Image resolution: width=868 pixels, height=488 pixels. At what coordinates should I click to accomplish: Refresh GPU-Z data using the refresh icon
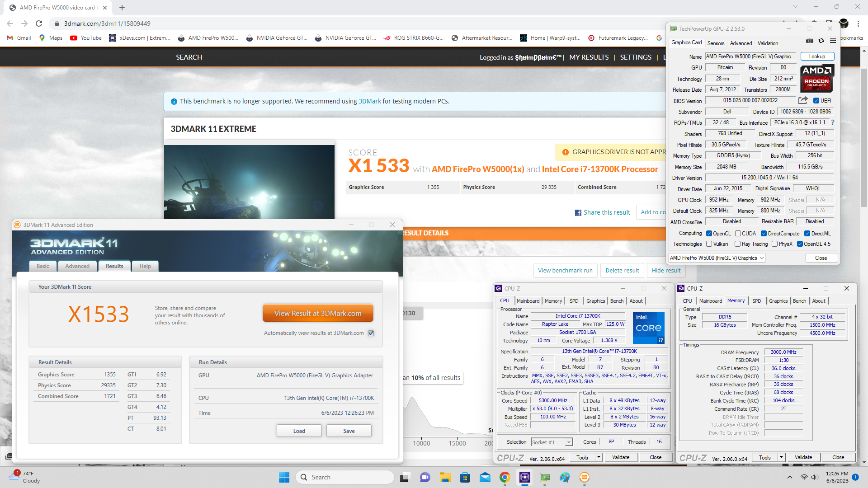(x=821, y=41)
